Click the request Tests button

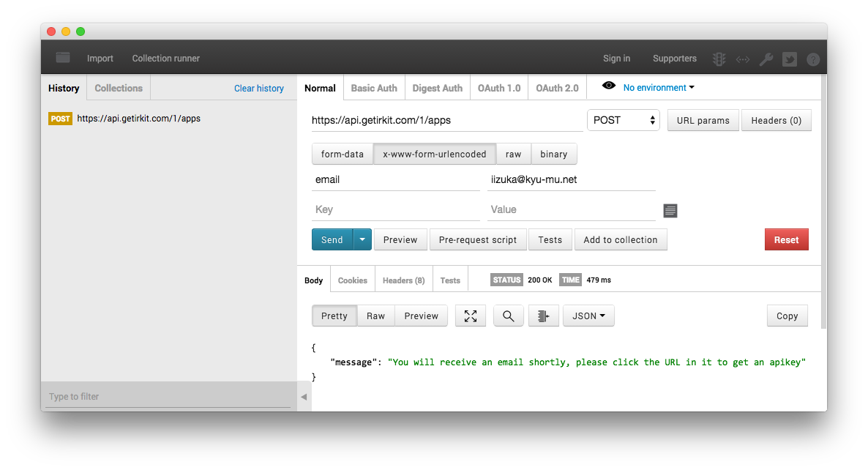point(550,239)
